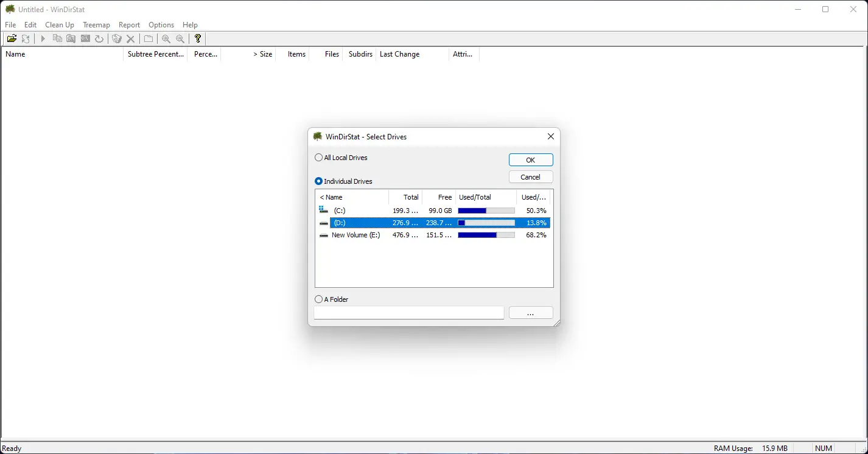
Task: Click the 50.3% used value
Action: coord(536,211)
